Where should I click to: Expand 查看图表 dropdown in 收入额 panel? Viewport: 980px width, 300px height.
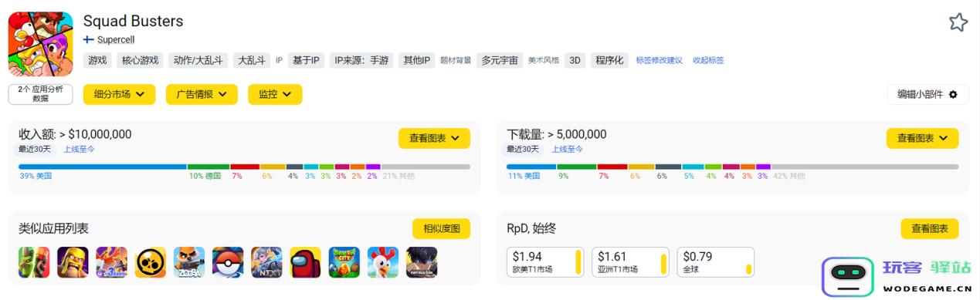pos(434,138)
